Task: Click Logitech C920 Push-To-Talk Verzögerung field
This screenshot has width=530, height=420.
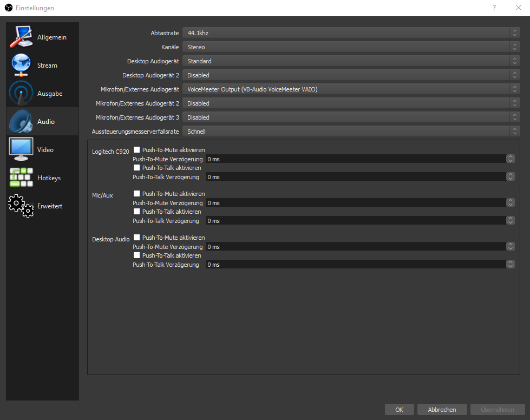Action: click(x=356, y=177)
